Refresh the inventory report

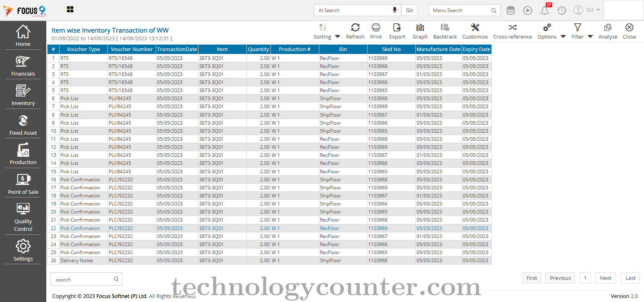coord(355,31)
